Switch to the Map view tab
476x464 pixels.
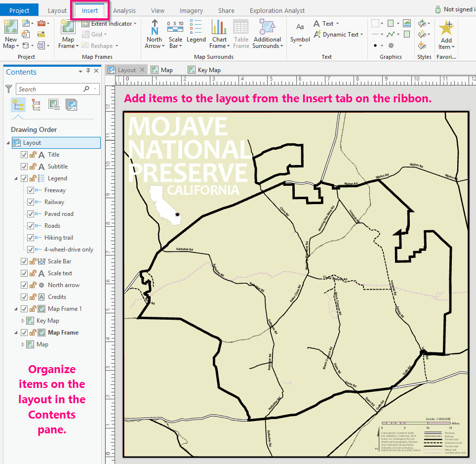(163, 70)
